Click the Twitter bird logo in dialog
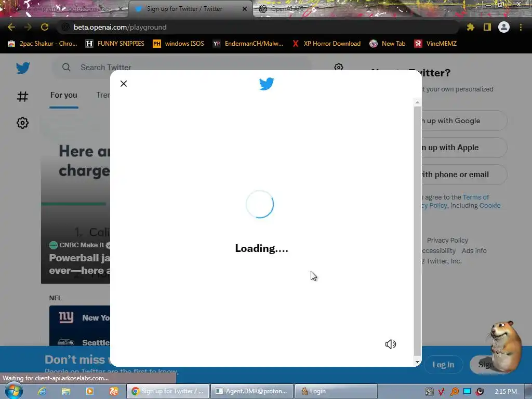The height and width of the screenshot is (399, 532). tap(267, 84)
